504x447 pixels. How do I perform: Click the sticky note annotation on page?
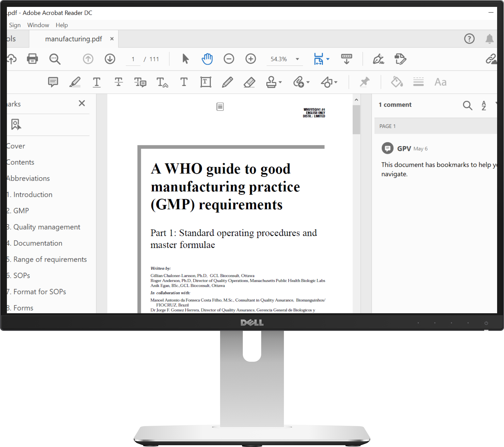[x=220, y=107]
